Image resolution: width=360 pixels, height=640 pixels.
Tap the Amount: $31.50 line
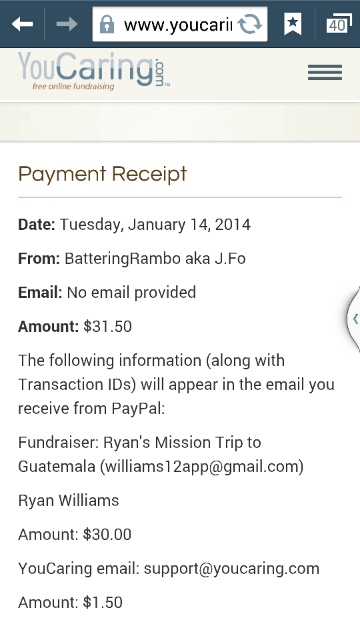(75, 327)
